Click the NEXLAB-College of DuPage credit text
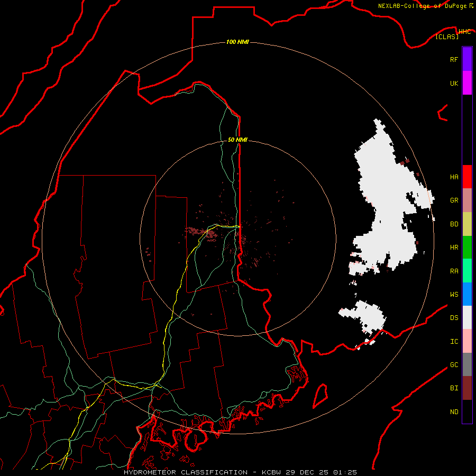Image resolution: width=476 pixels, height=476 pixels. [422, 6]
